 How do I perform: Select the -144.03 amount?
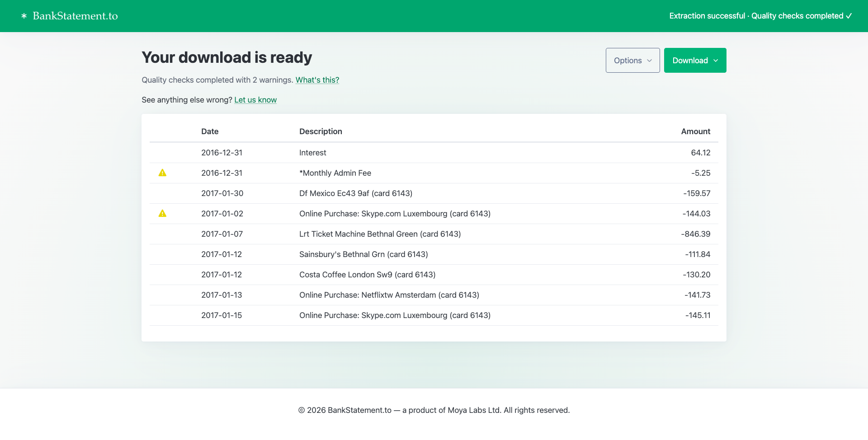point(696,214)
